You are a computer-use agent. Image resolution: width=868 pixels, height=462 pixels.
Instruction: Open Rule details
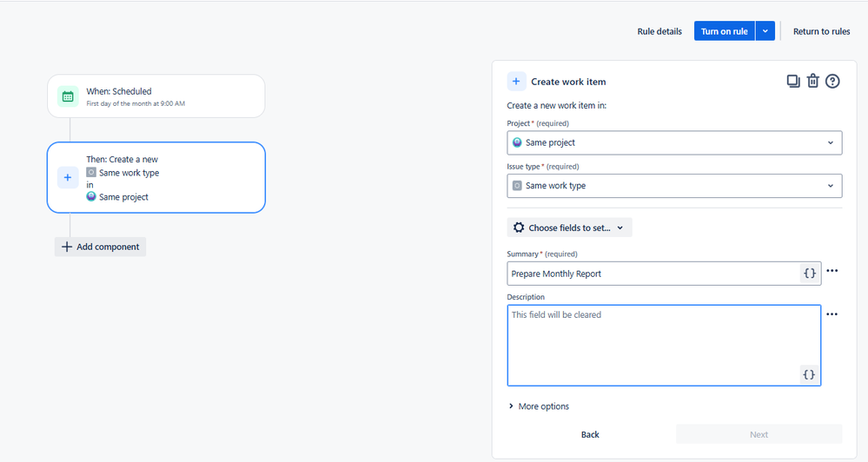(x=659, y=31)
